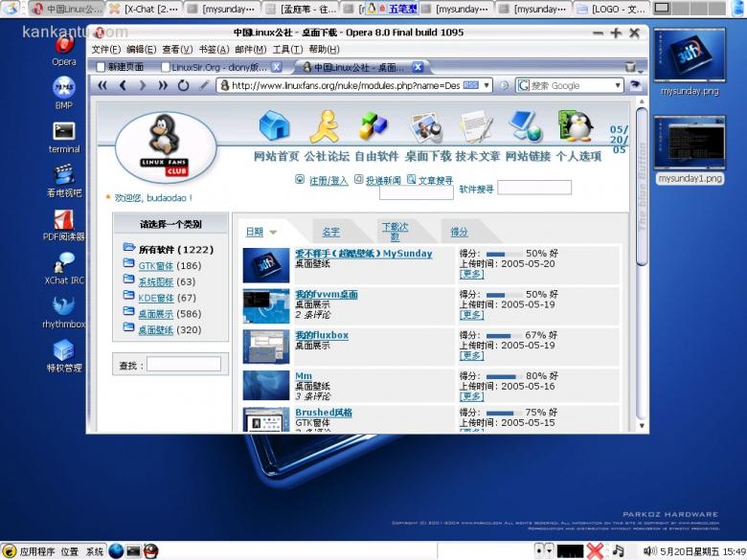Click the page vertical scrollbar thumb
Image resolution: width=747 pixels, height=560 pixels.
click(642, 187)
